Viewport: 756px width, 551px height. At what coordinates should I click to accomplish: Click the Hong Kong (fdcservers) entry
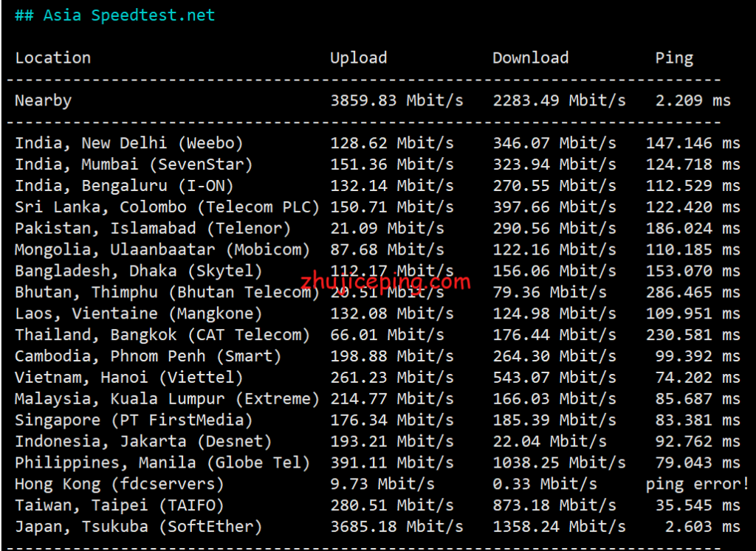(x=120, y=485)
